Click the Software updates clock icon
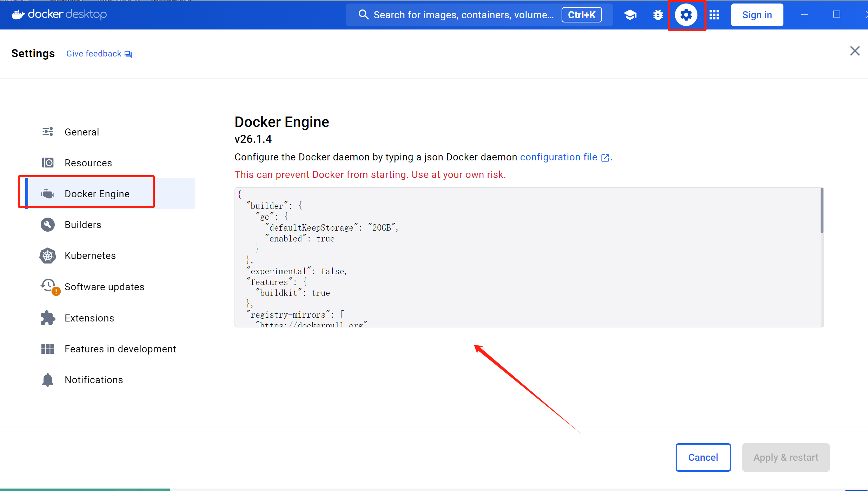 click(48, 285)
